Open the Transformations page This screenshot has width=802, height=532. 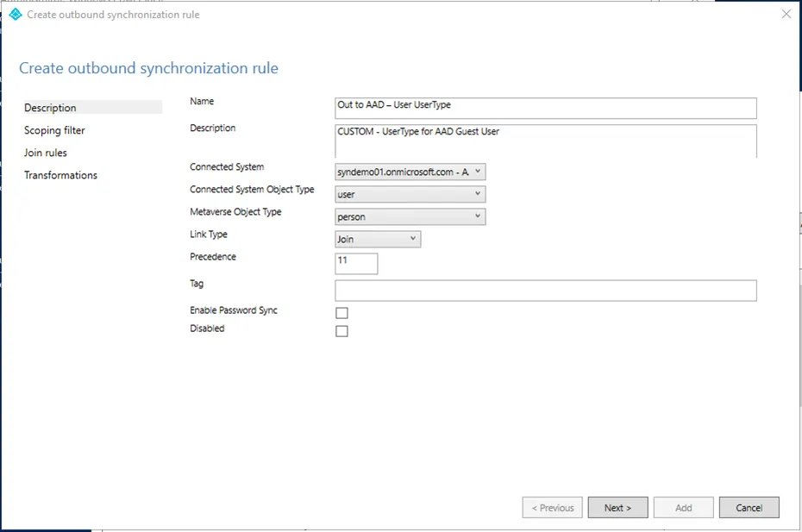tap(60, 175)
